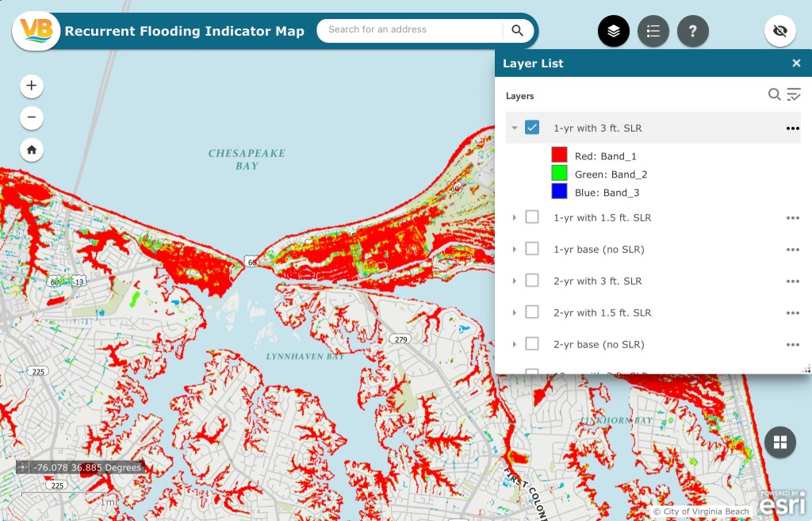Open the basemap gallery grid button
Image resolution: width=812 pixels, height=521 pixels.
[779, 442]
